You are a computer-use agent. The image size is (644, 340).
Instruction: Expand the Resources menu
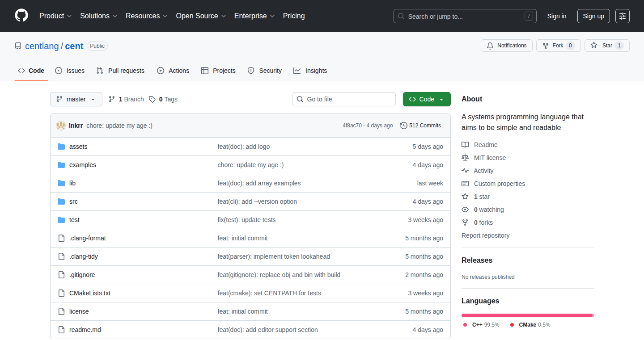click(x=147, y=16)
